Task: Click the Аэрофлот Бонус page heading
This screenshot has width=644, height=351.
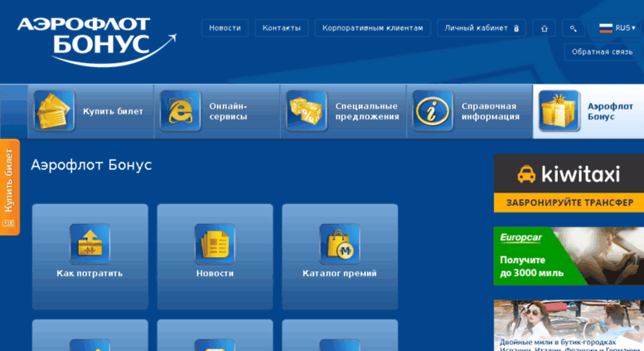Action: tap(91, 165)
